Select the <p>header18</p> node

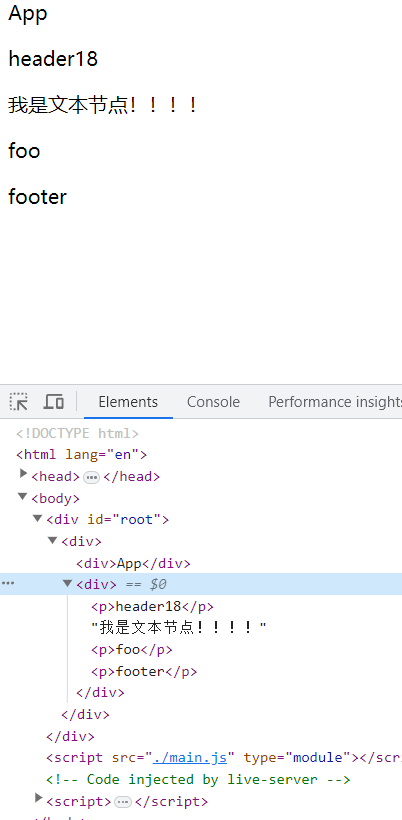152,607
